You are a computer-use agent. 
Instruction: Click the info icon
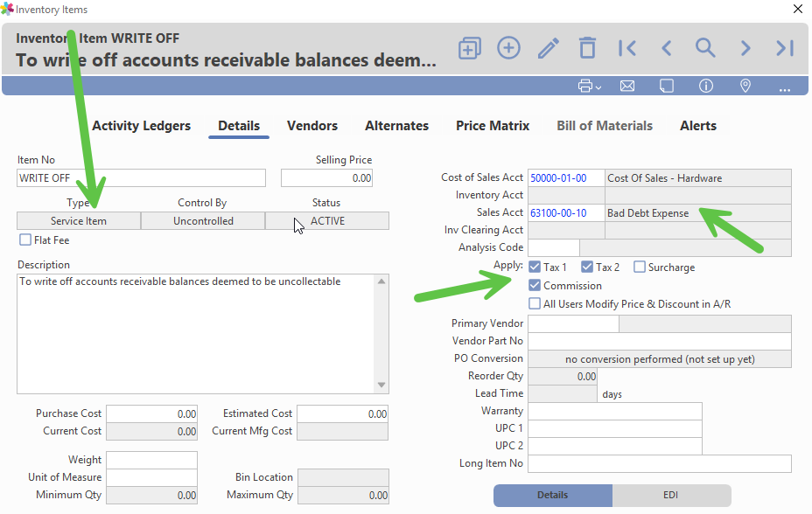[706, 86]
